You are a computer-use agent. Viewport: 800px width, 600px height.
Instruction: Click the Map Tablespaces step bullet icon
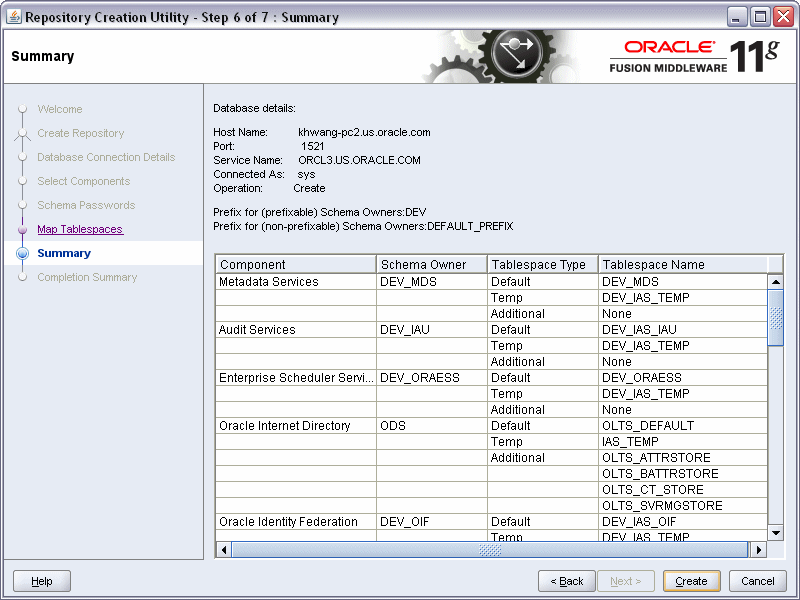[x=22, y=230]
